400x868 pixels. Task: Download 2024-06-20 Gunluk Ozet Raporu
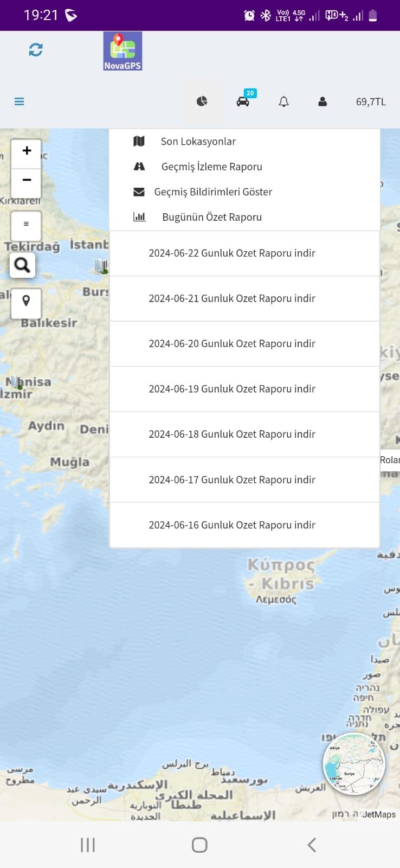tap(244, 344)
